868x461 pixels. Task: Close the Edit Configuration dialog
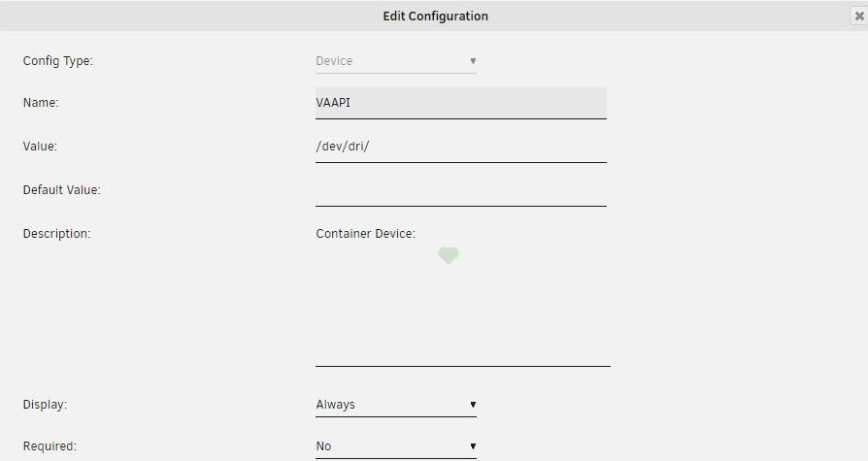[858, 16]
